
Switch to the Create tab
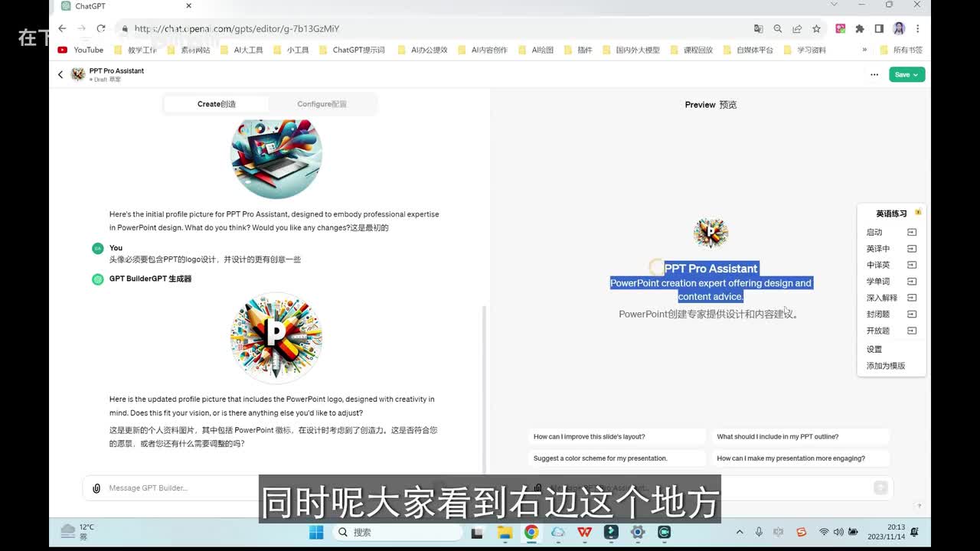pos(217,104)
